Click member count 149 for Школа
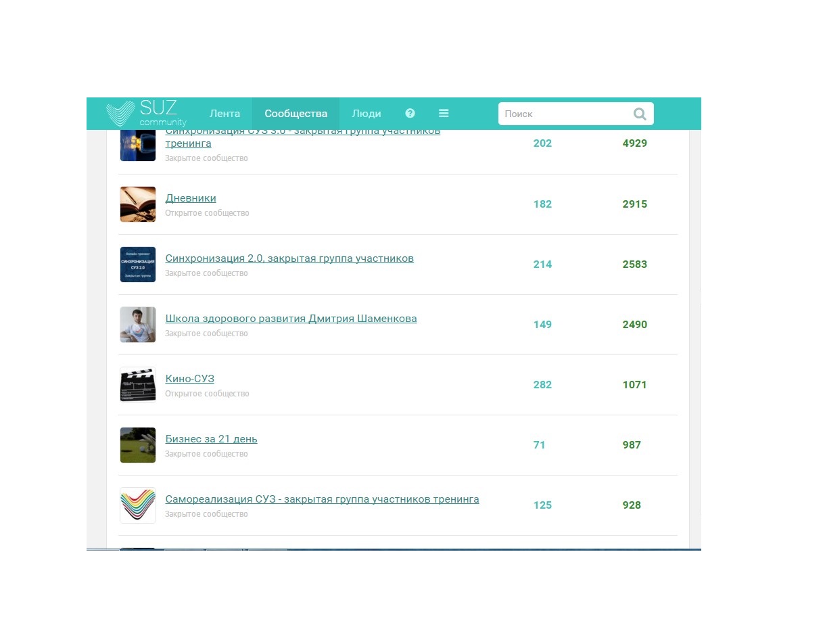Viewport: 825px width, 644px height. pos(542,325)
